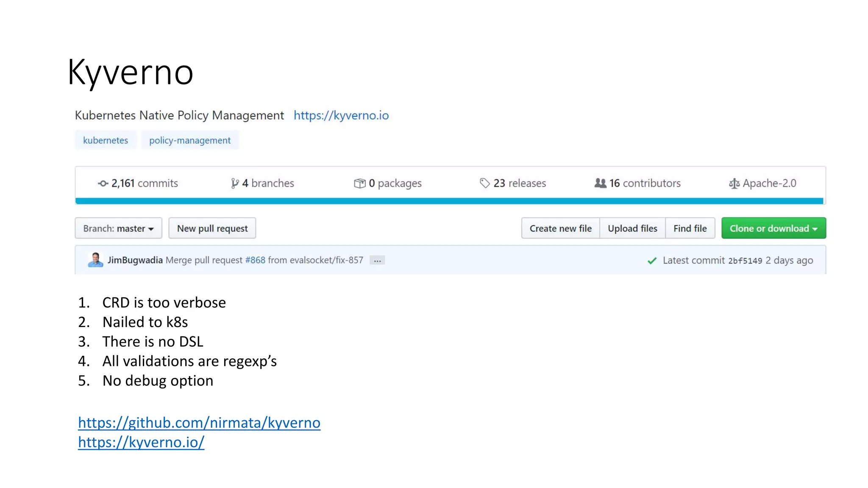
Task: Click the tag icon beside 23 releases
Action: pyautogui.click(x=484, y=183)
